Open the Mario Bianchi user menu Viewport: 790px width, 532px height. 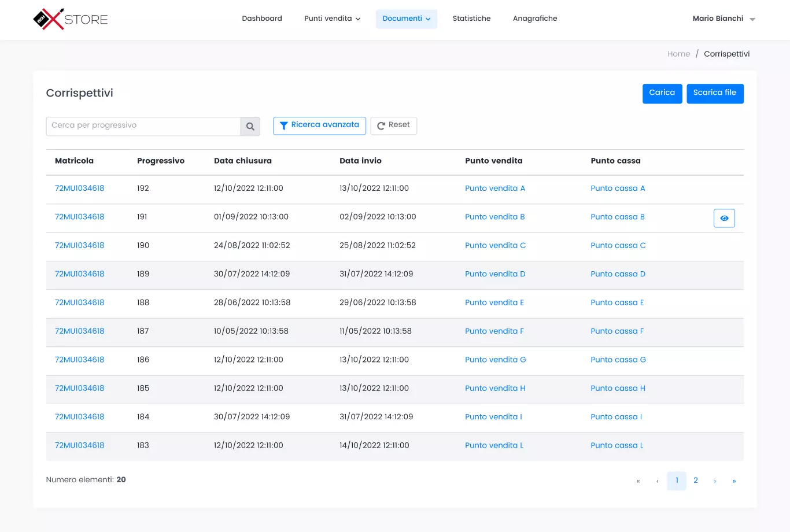tap(723, 19)
